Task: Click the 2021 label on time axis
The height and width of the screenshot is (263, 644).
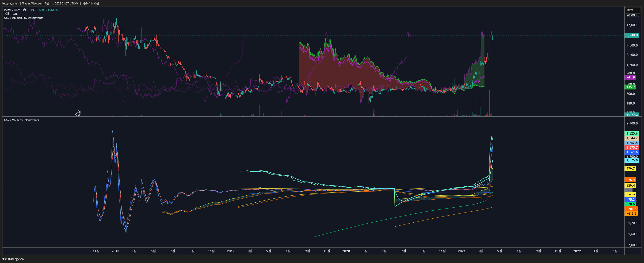Action: 461,251
